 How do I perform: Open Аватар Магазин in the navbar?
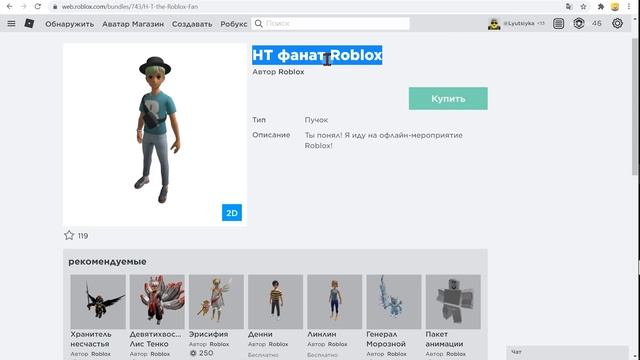pos(133,24)
